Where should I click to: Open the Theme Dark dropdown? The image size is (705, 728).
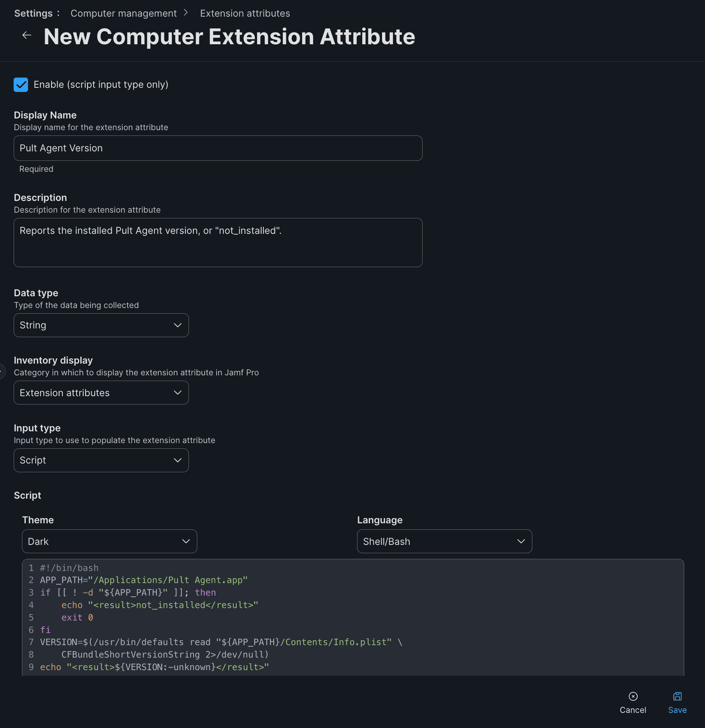click(109, 541)
